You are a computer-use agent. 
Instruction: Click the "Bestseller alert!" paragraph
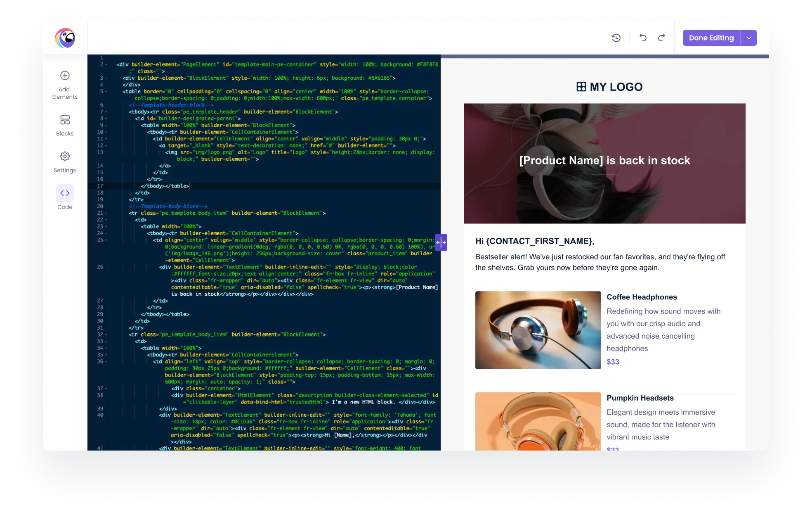tap(600, 262)
